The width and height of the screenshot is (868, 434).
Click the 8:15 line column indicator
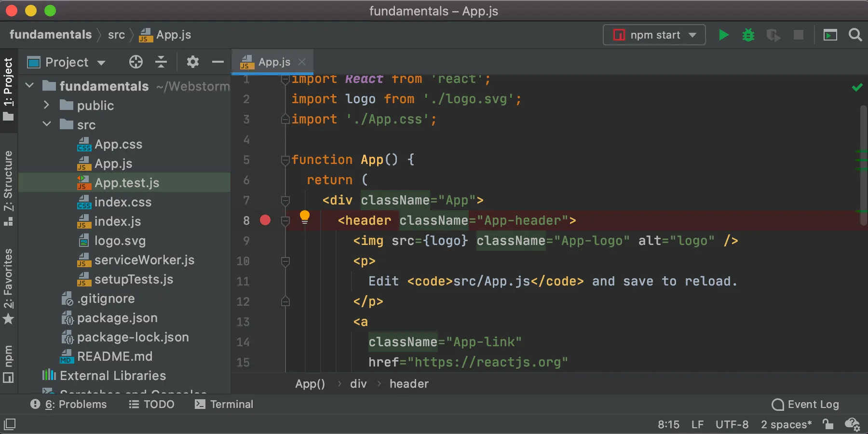pyautogui.click(x=668, y=424)
